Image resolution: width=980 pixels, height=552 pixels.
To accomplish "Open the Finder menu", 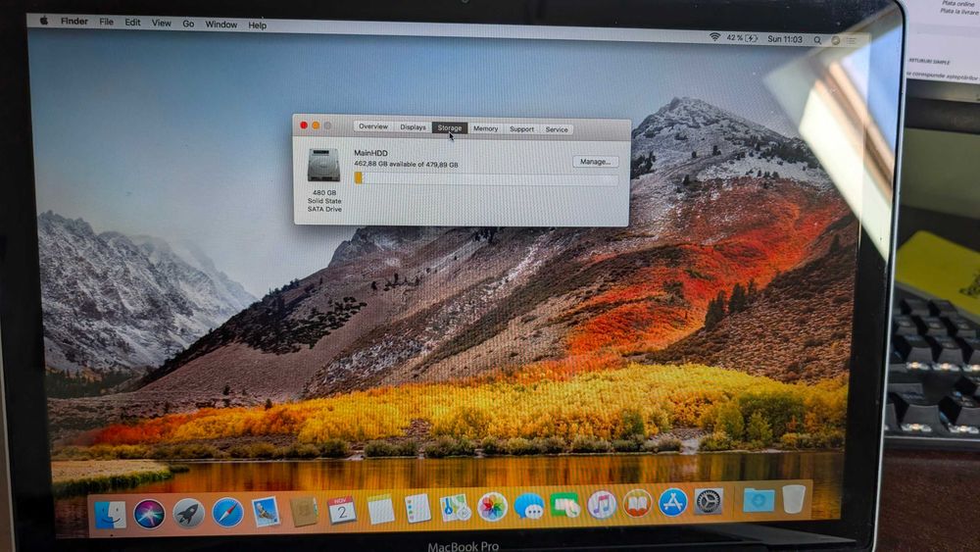I will point(74,22).
